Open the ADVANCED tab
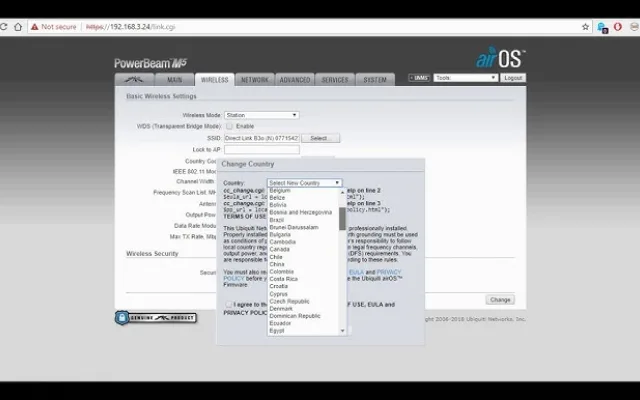Screen dimensions: 640x400 click(x=295, y=80)
